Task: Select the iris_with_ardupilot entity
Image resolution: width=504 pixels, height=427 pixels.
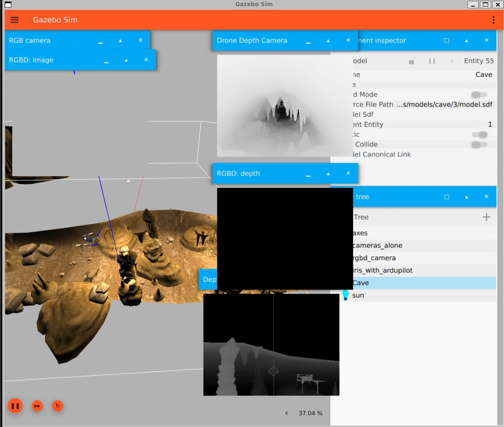Action: [424, 271]
